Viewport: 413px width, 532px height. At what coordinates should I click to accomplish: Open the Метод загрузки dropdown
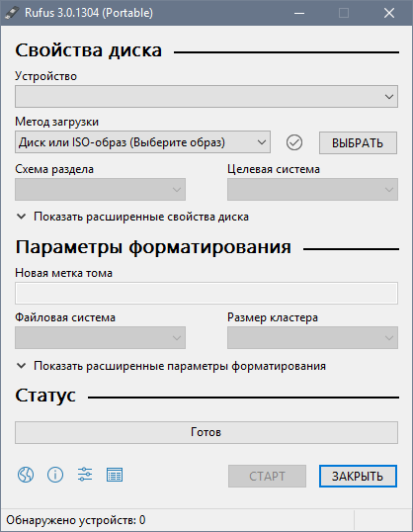click(x=142, y=142)
